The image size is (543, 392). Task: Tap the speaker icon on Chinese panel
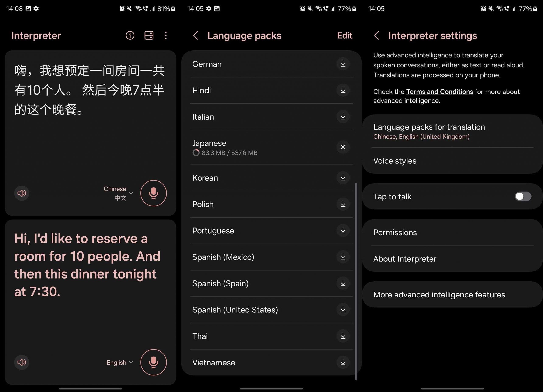[x=21, y=193]
